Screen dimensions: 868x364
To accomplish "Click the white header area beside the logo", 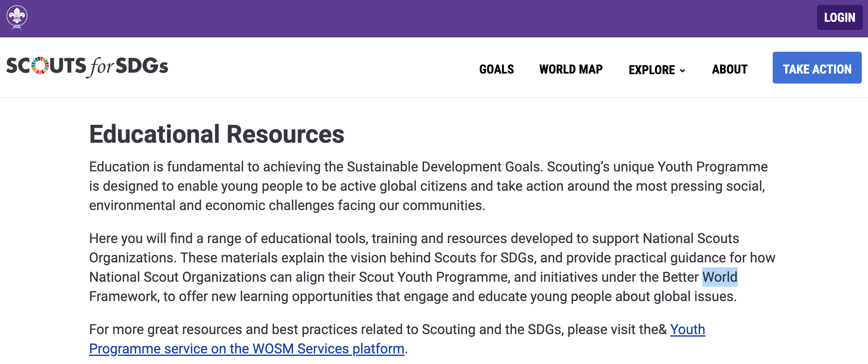I will 303,67.
